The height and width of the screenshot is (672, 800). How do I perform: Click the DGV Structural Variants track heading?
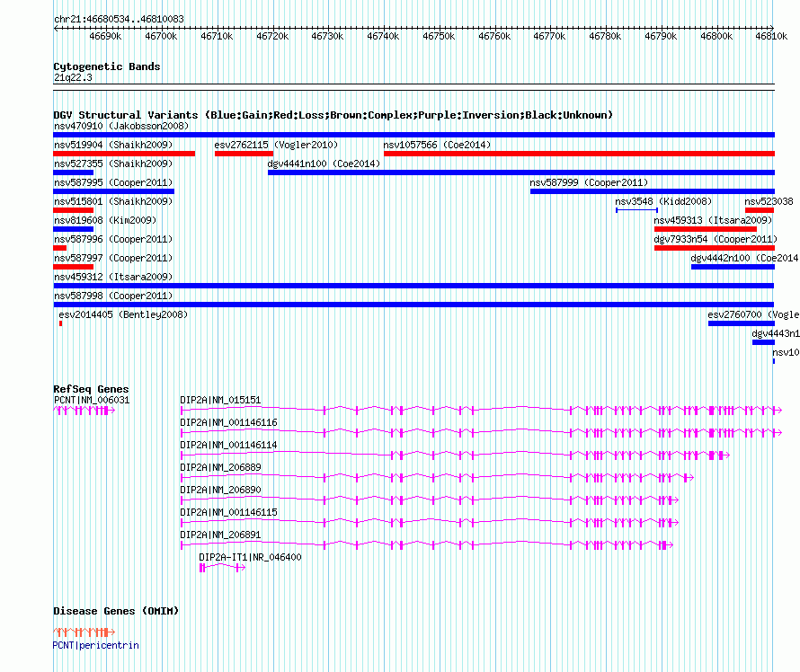click(333, 115)
